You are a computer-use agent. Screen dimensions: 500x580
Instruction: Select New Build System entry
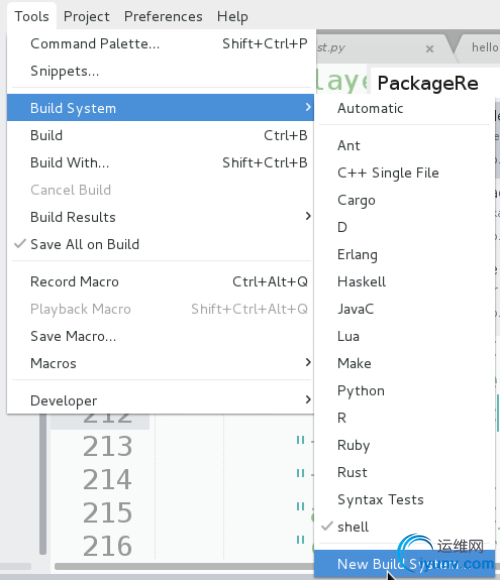[404, 564]
